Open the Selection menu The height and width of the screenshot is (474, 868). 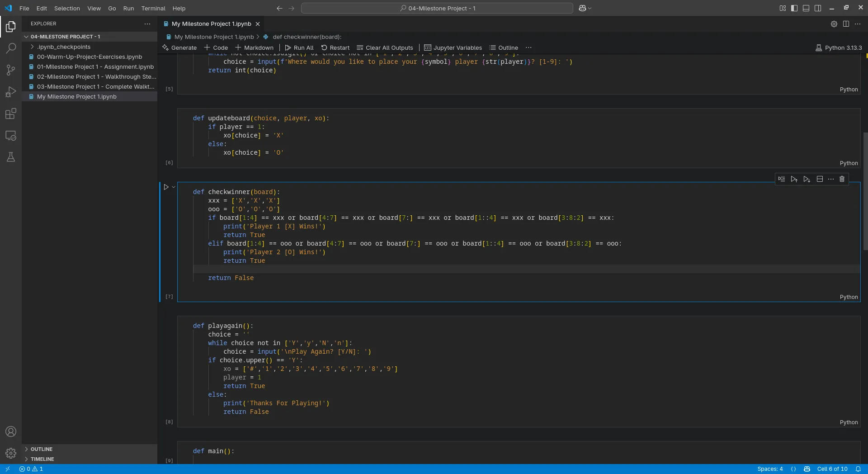coord(67,8)
